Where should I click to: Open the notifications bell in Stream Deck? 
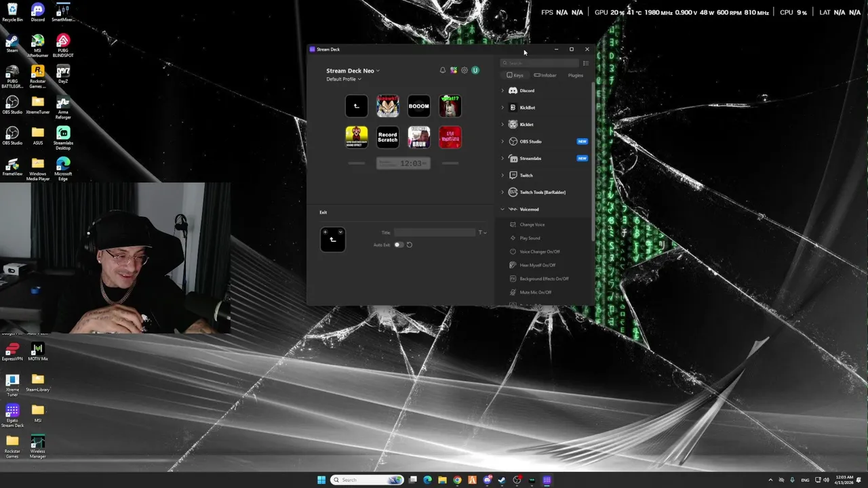click(443, 70)
